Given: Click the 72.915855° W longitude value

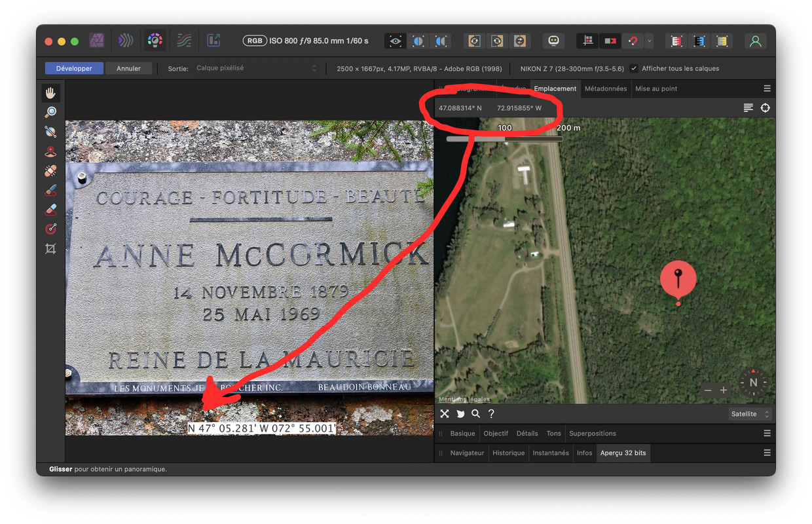Looking at the screenshot, I should 519,108.
